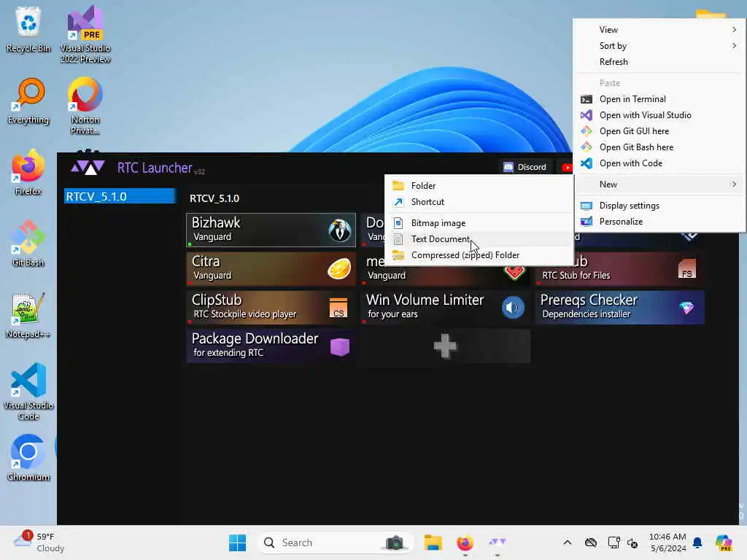The width and height of the screenshot is (747, 560).
Task: Create a new Shortcut
Action: pos(479,202)
